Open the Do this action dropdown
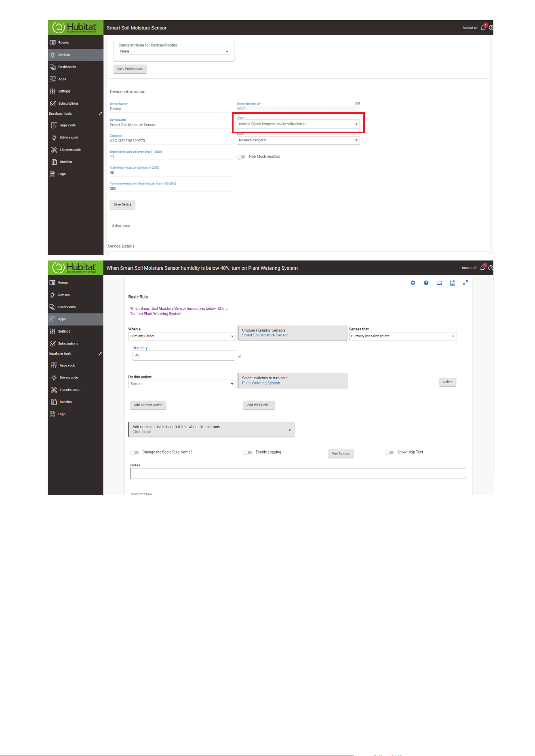The width and height of the screenshot is (535, 756). tap(182, 384)
